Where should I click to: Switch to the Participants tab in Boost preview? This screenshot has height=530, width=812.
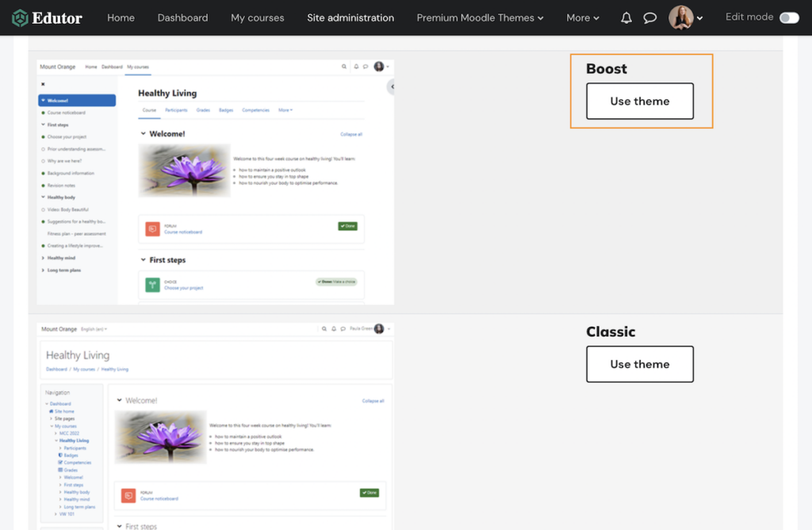click(176, 109)
